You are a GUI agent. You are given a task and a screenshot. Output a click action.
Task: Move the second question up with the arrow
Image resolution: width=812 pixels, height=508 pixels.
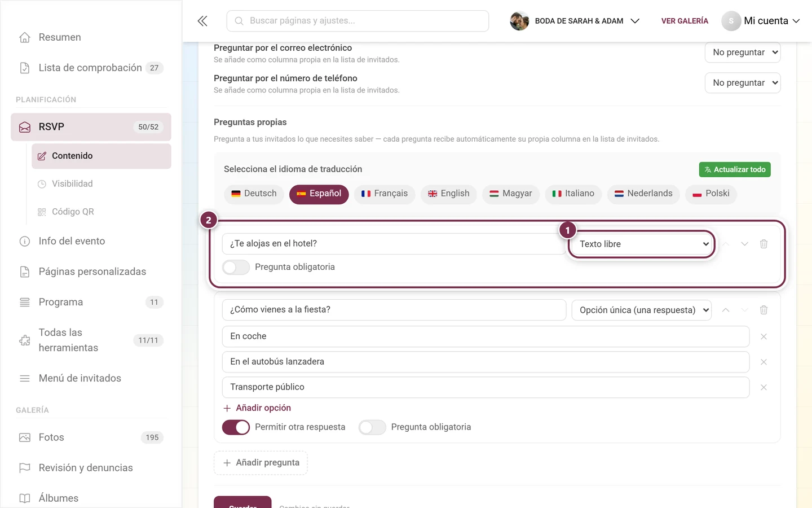coord(726,310)
